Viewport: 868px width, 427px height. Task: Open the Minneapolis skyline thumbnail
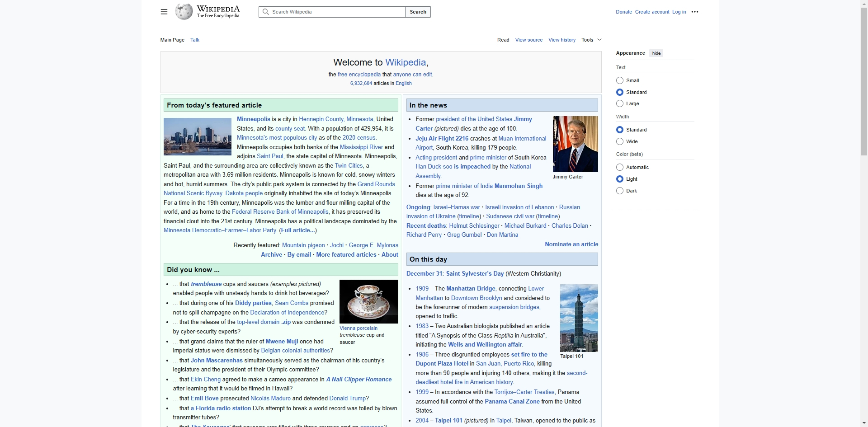coord(198,136)
